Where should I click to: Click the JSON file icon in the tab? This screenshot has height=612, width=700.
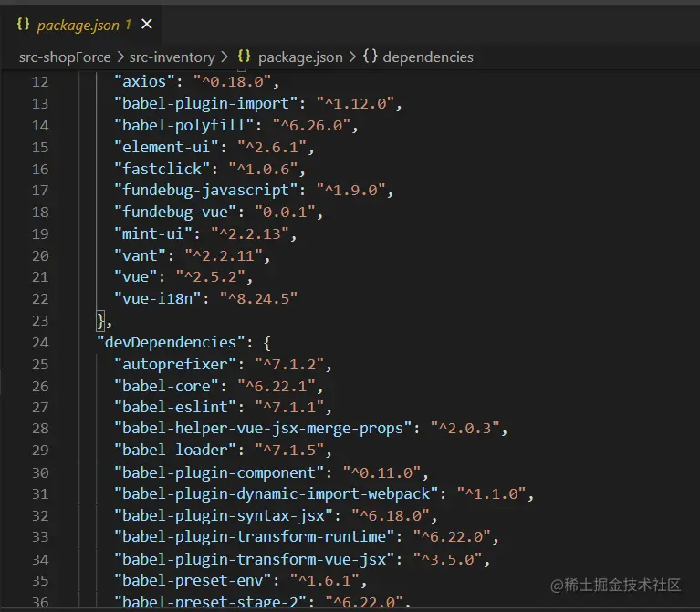point(23,24)
